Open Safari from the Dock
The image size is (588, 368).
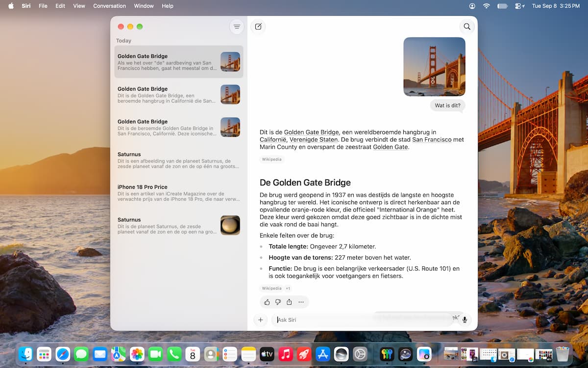(x=63, y=354)
